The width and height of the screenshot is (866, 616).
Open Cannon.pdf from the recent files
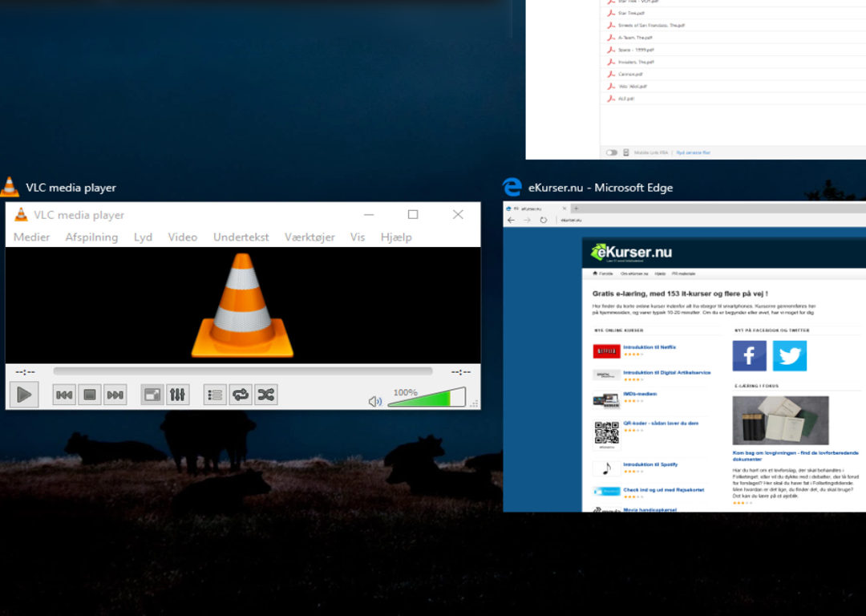point(631,74)
